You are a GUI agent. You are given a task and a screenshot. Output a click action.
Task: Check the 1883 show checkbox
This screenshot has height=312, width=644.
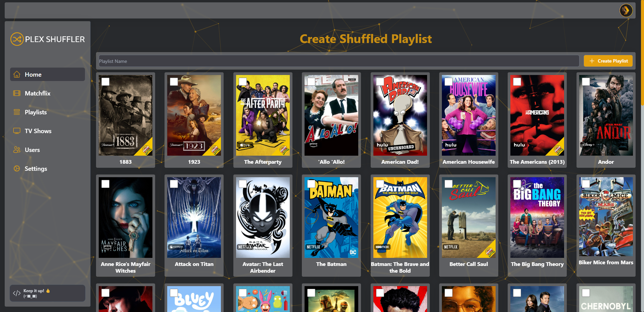point(105,82)
